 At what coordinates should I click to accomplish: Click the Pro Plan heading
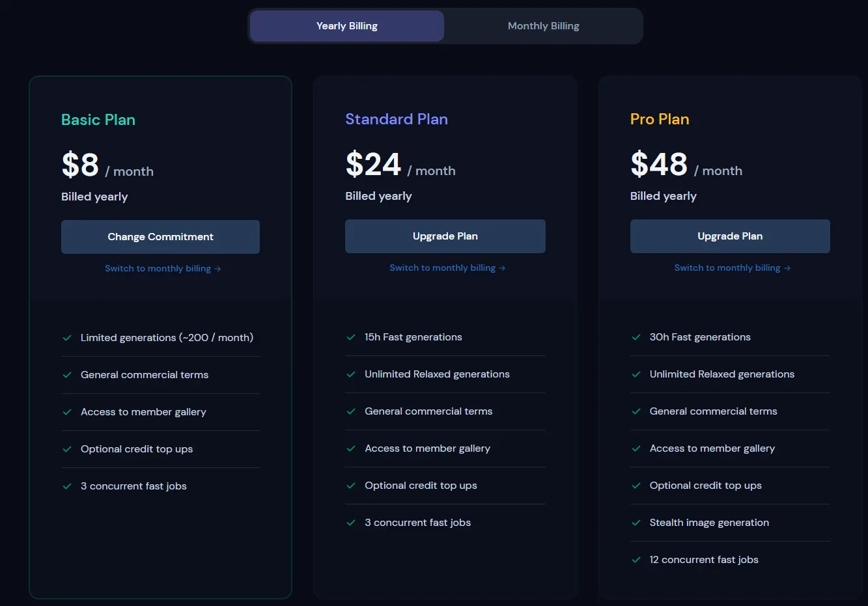point(660,119)
